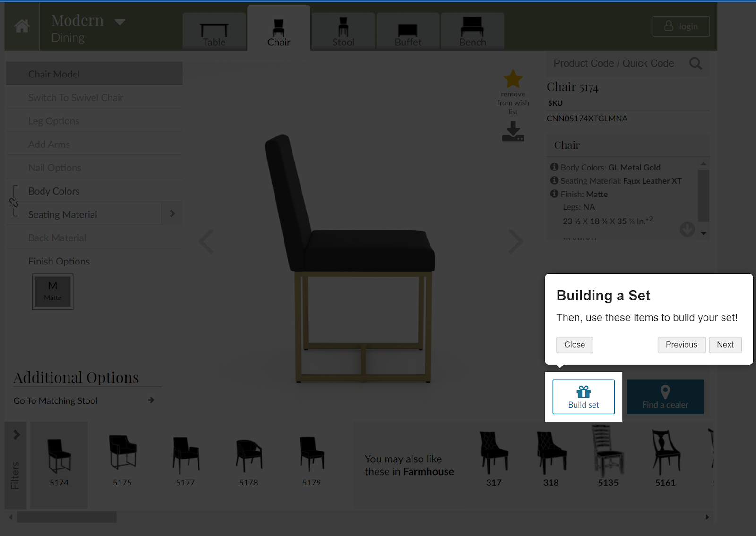Go To Matching Stool link
Image resolution: width=756 pixels, height=536 pixels.
[55, 400]
